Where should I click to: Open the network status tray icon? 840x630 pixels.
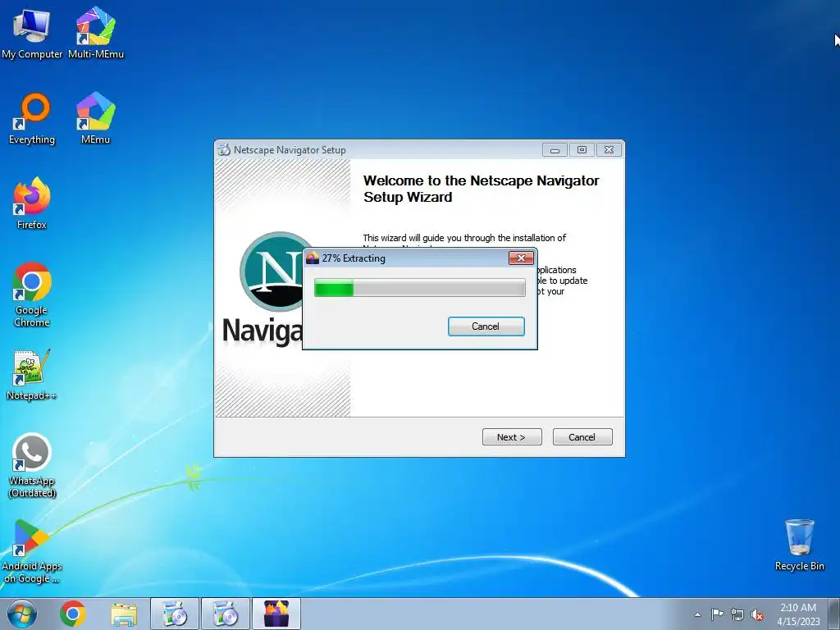coord(737,614)
